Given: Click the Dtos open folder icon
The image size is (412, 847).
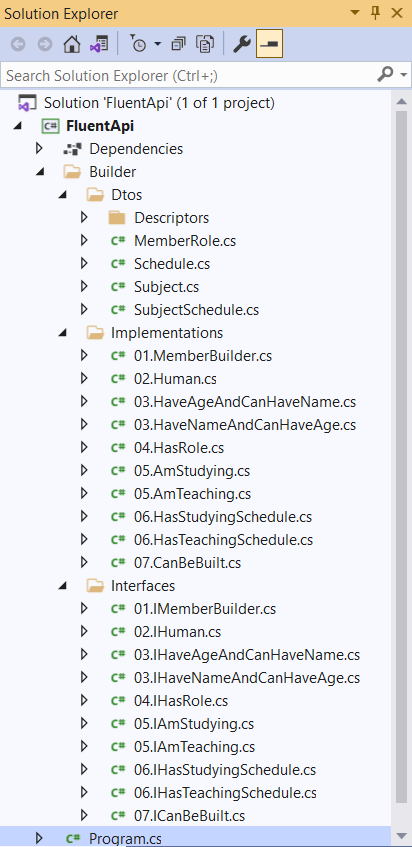Looking at the screenshot, I should [94, 194].
